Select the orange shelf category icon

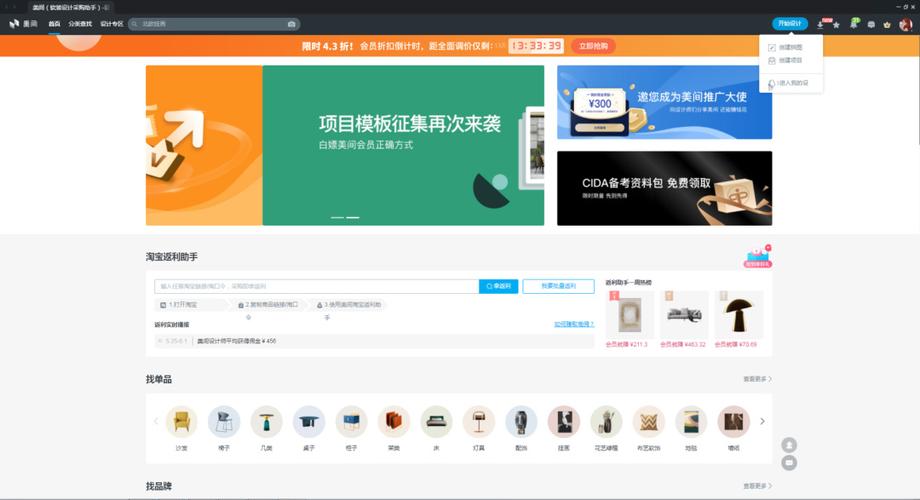coord(394,421)
